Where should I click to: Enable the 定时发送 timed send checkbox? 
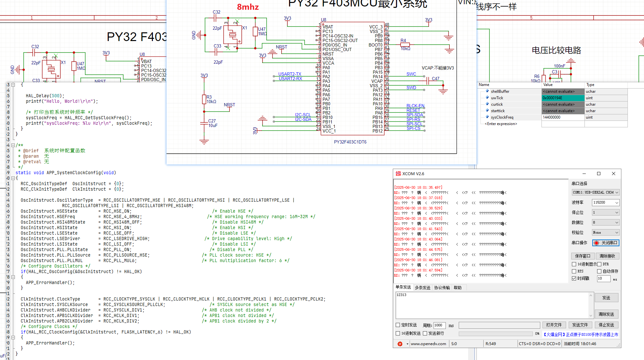click(x=398, y=325)
